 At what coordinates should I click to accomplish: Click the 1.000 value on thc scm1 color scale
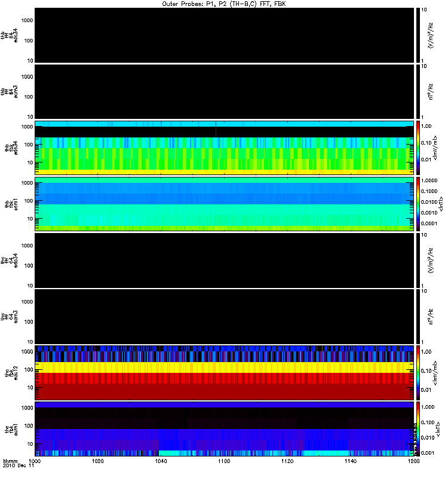[x=428, y=407]
